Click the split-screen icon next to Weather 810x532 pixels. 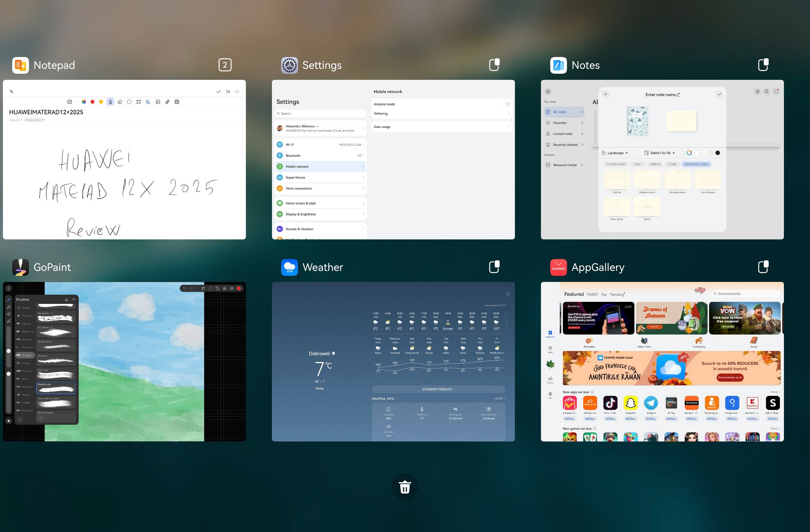[x=494, y=267]
